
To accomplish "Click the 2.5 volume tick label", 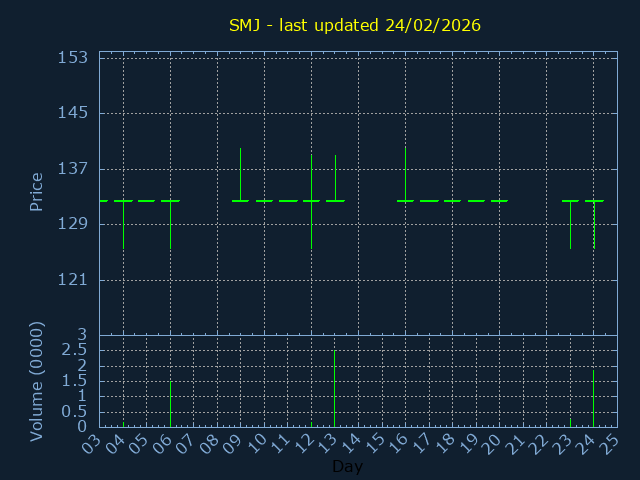I will 74,350.
